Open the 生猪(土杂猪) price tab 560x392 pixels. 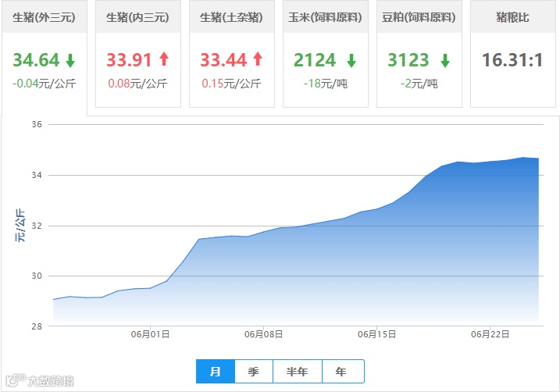pyautogui.click(x=232, y=54)
